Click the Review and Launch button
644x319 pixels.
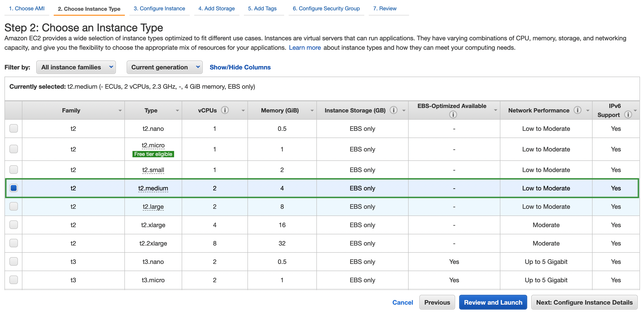coord(493,302)
